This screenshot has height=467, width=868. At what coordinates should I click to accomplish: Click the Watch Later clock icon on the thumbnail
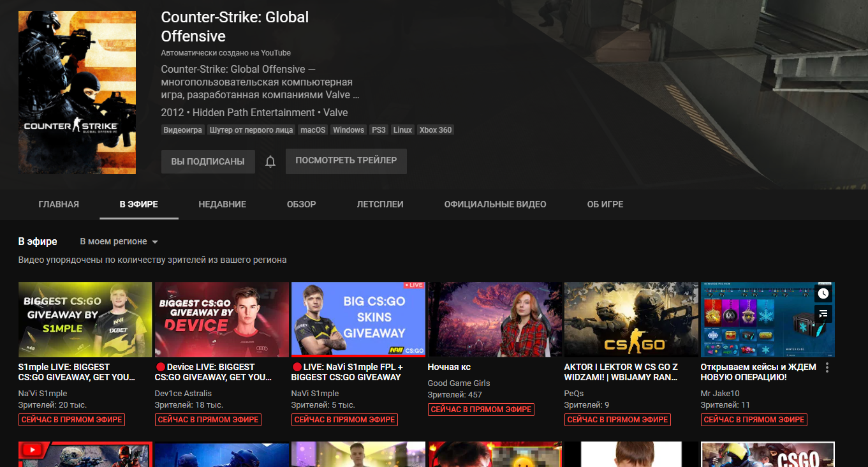tap(823, 293)
